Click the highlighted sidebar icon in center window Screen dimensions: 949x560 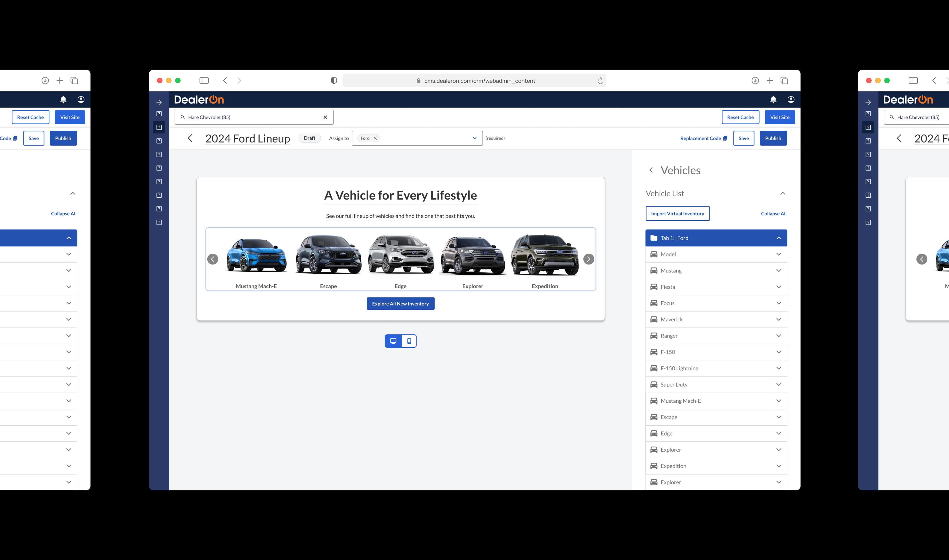coord(159,127)
